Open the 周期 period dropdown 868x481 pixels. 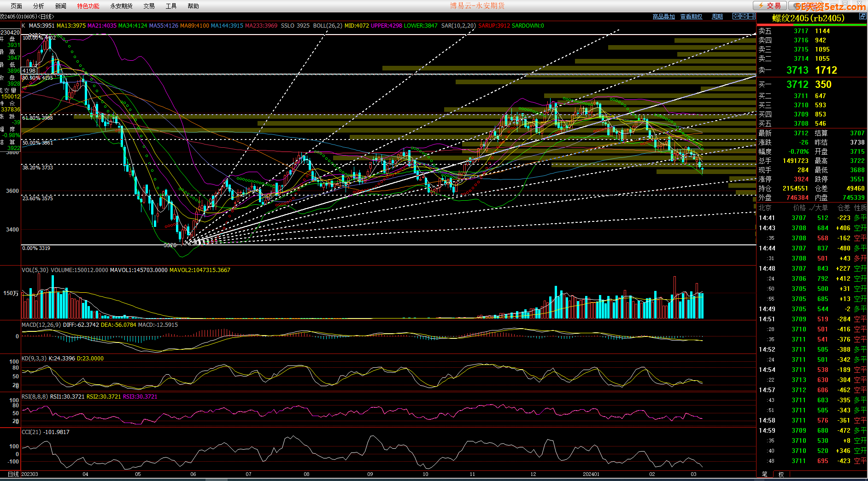(717, 17)
